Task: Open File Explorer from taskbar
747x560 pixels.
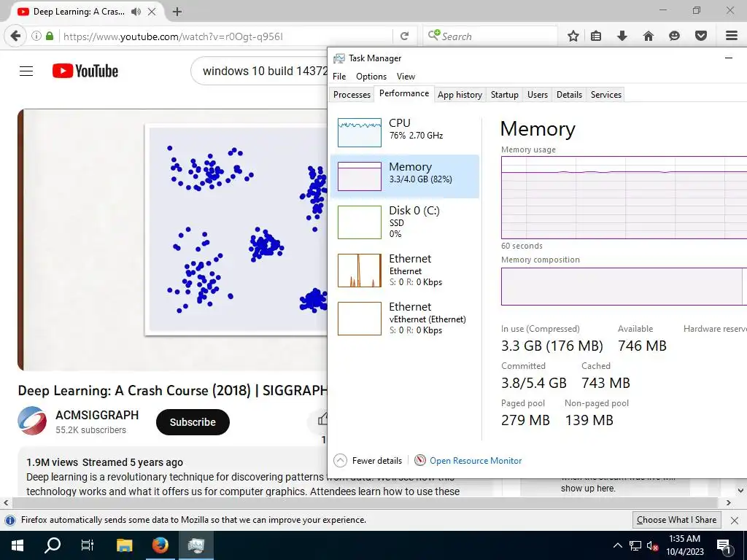Action: pos(124,545)
